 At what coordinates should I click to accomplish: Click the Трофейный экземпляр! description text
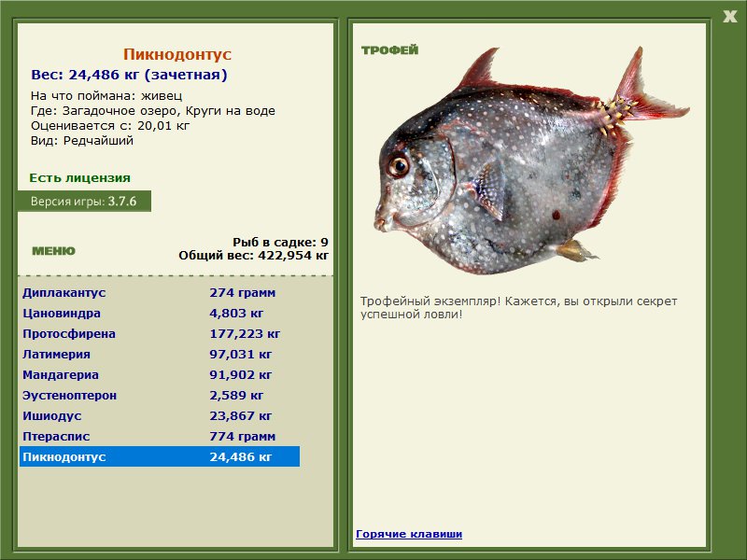[x=518, y=308]
